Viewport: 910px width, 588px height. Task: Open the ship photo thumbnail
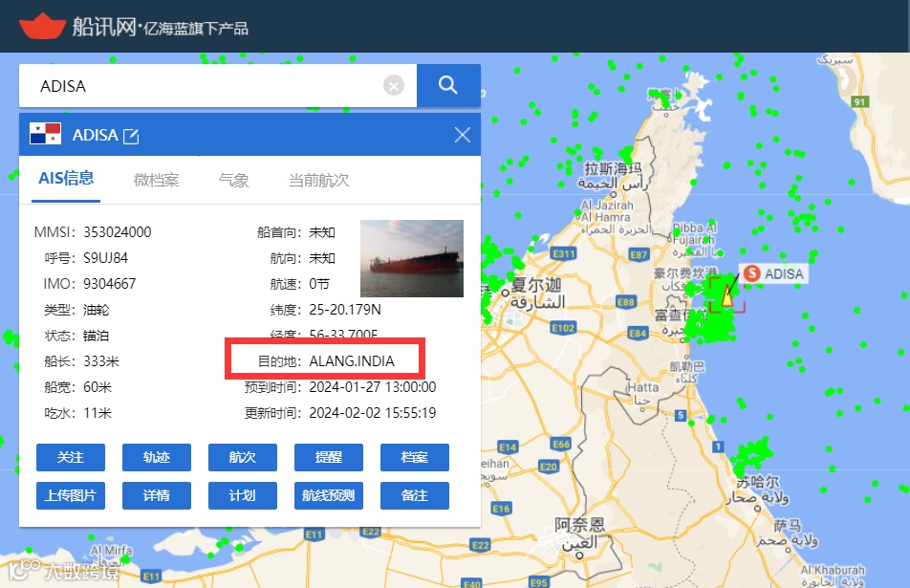tap(411, 258)
